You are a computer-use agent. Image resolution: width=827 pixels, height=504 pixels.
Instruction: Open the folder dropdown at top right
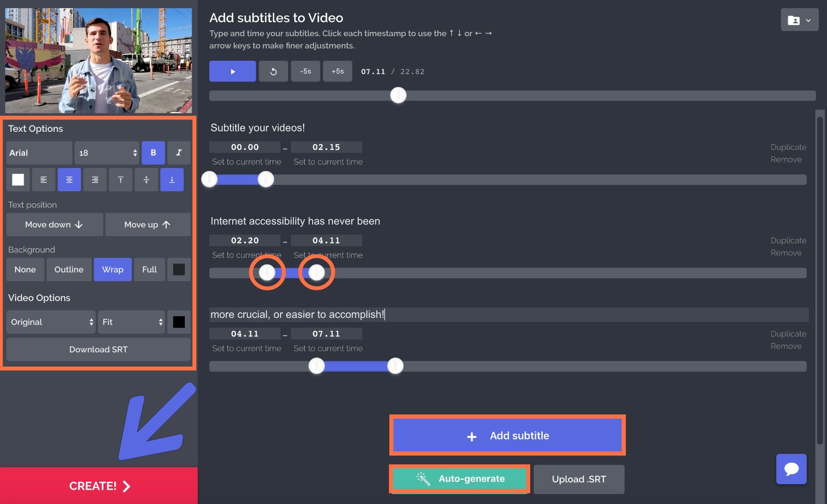pos(799,20)
